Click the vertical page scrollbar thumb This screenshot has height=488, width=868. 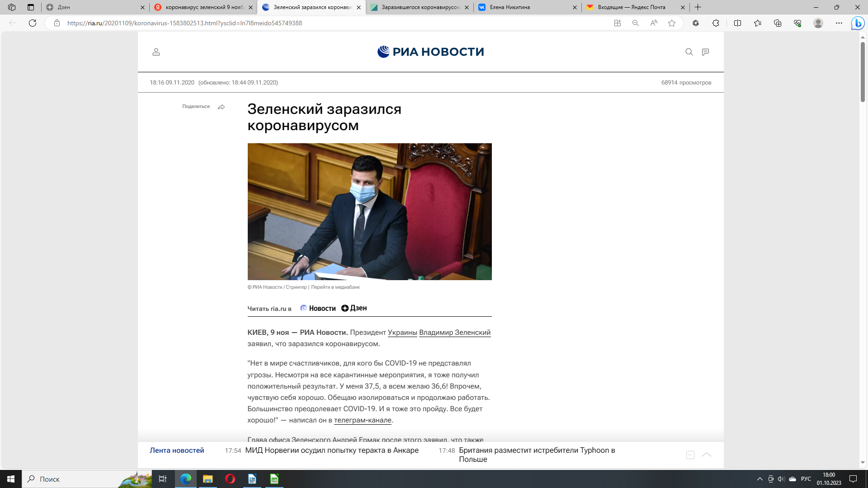click(863, 72)
